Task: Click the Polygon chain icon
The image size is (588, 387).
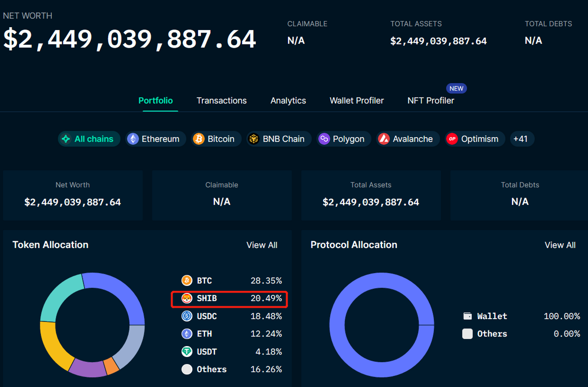Action: (324, 139)
